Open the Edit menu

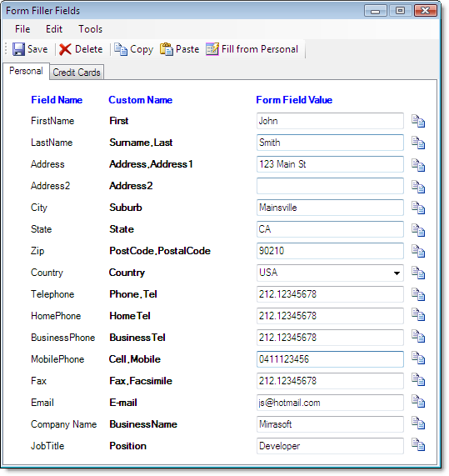point(54,29)
